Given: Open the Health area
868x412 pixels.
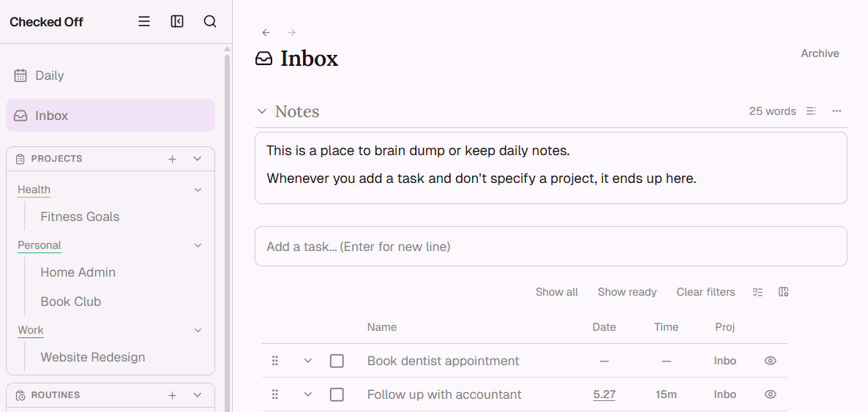Looking at the screenshot, I should (34, 190).
